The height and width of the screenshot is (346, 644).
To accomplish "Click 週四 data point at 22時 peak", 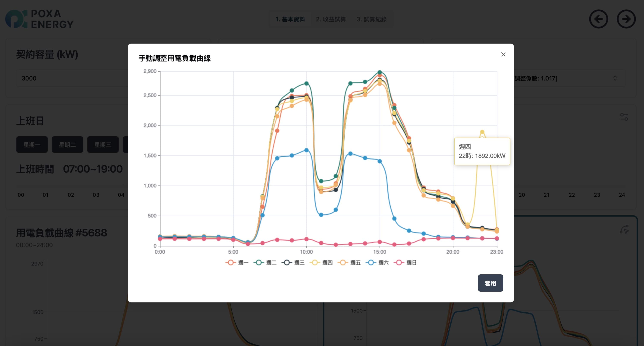I will pos(482,132).
